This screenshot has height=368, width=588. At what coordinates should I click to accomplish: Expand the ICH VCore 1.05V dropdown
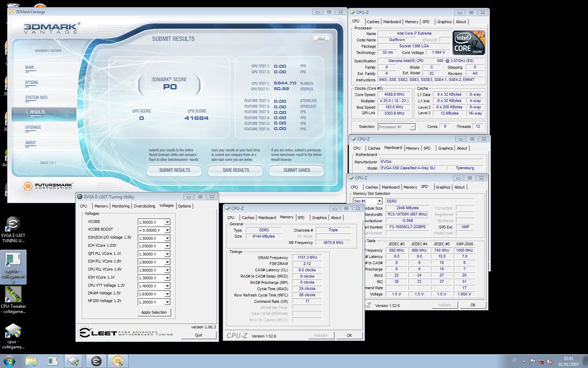(x=167, y=246)
